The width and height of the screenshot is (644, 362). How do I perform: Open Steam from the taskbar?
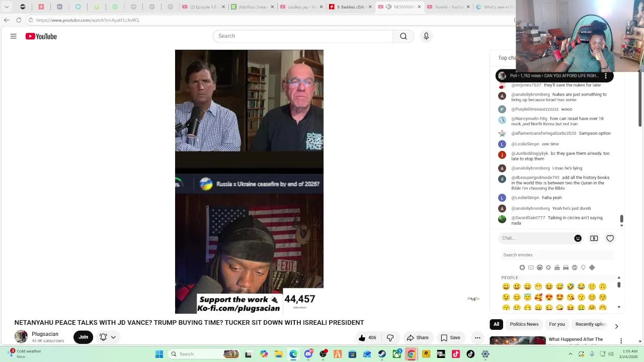pos(382,354)
